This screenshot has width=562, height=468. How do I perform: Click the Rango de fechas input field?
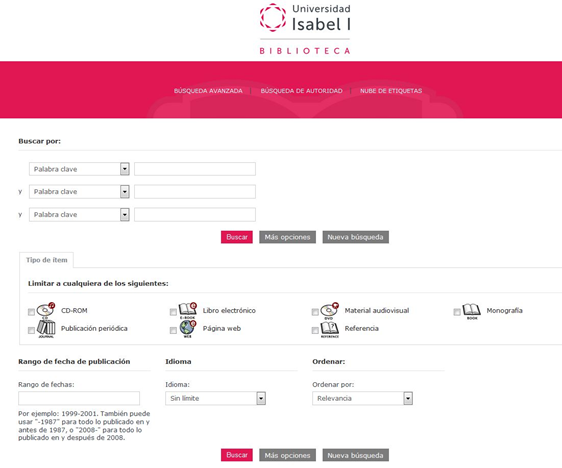79,398
